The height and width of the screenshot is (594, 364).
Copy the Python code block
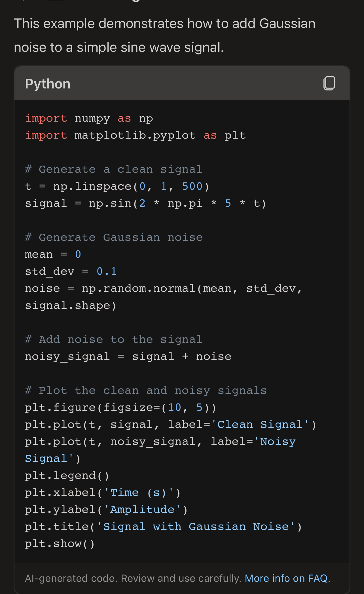(329, 83)
